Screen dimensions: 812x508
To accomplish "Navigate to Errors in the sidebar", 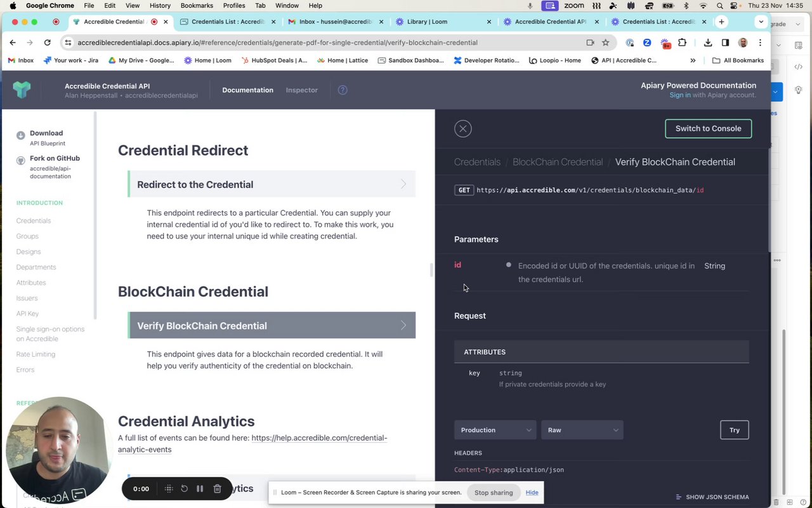I will coord(25,370).
